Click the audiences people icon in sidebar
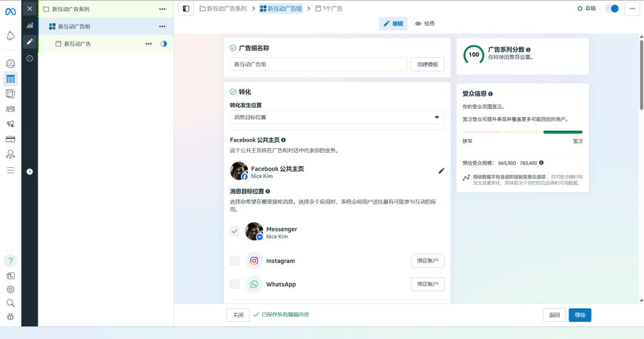The width and height of the screenshot is (644, 339). coord(10,109)
